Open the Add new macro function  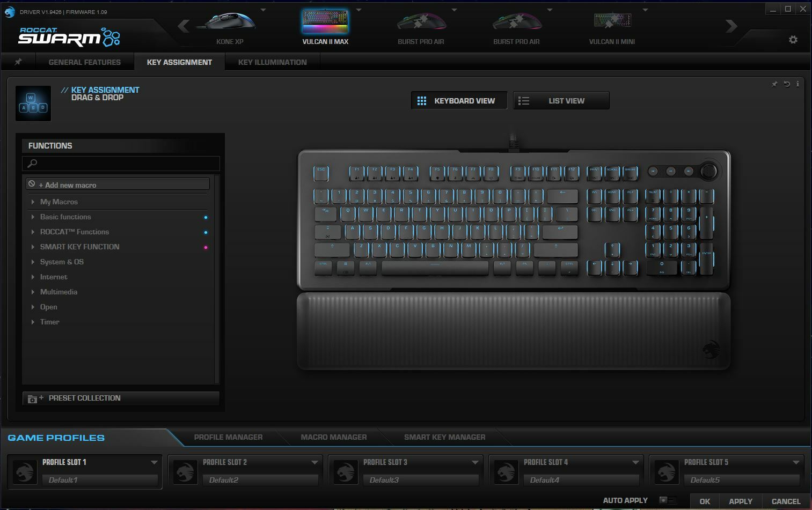67,184
